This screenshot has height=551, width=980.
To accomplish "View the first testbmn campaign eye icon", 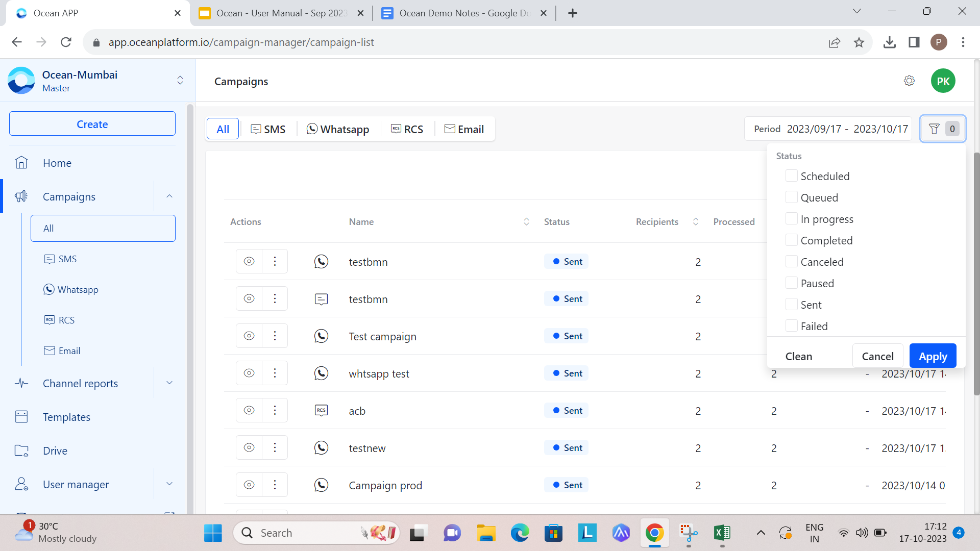I will pos(249,261).
